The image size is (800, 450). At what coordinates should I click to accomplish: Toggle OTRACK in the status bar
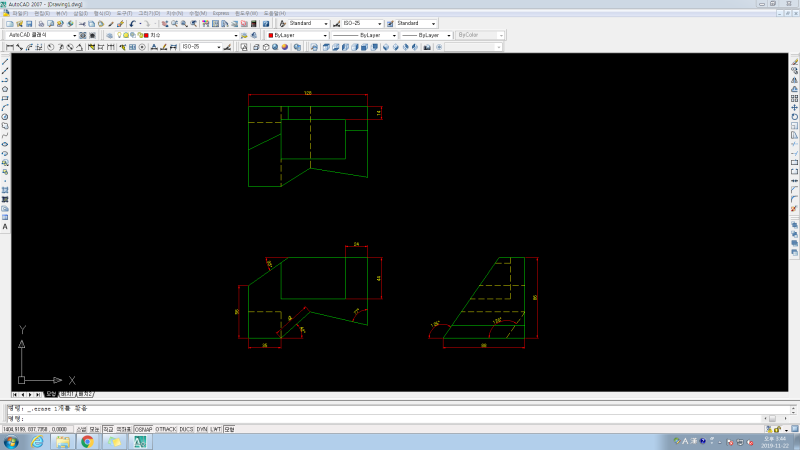[x=166, y=429]
